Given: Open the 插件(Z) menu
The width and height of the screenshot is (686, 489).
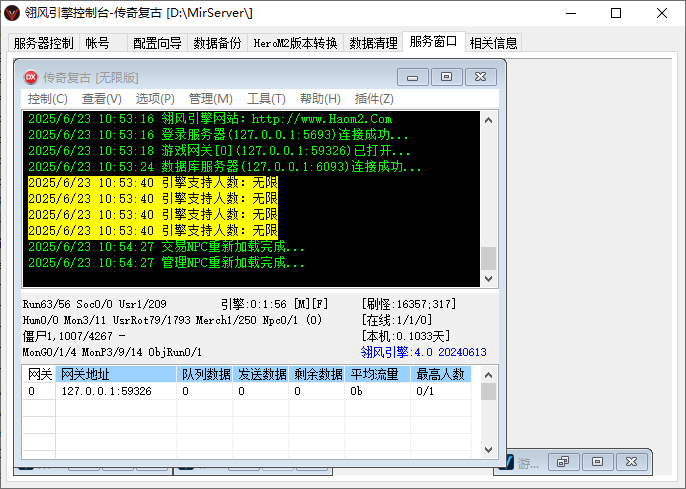Looking at the screenshot, I should tap(374, 99).
